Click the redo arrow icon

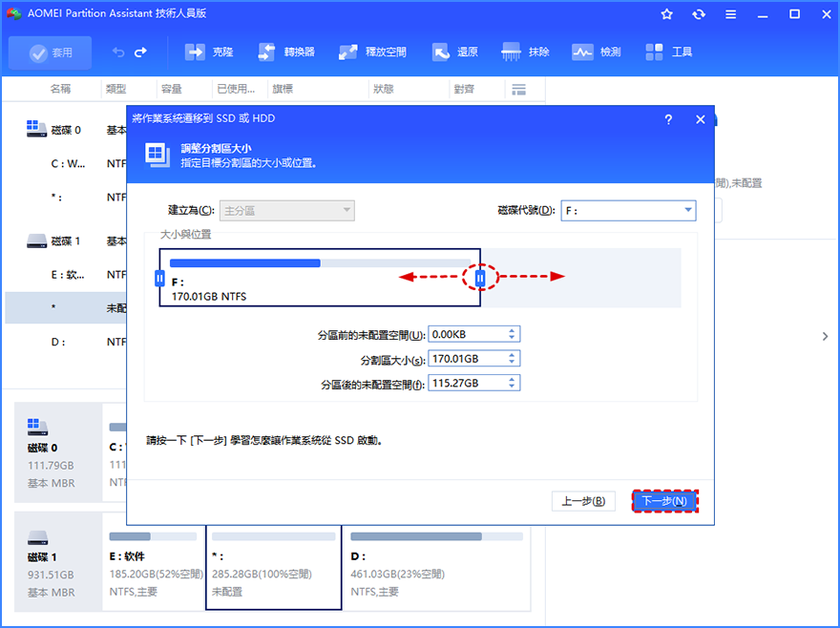click(141, 52)
